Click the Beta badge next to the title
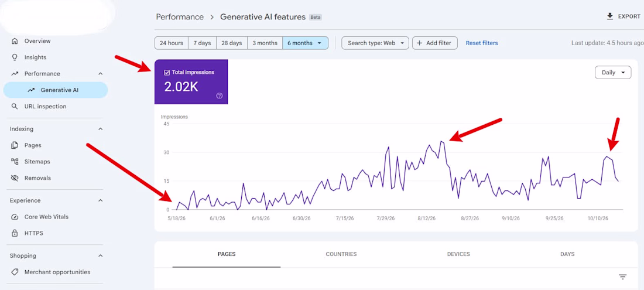 point(316,17)
